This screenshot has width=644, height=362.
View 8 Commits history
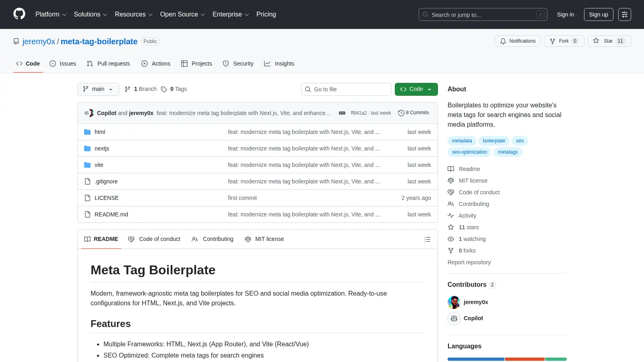(x=413, y=113)
